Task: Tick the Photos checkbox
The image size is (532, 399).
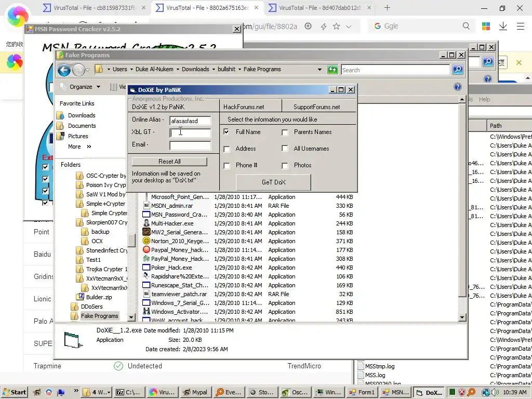Action: pos(285,166)
